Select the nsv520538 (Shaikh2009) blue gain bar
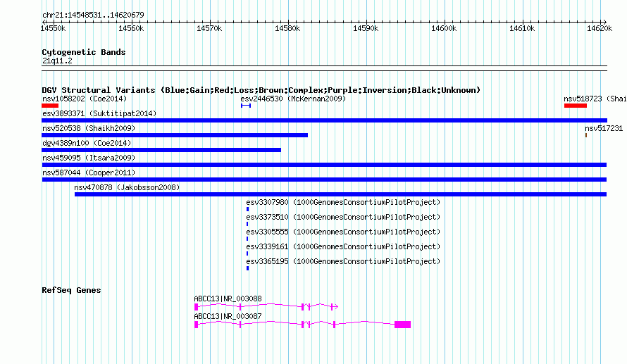The height and width of the screenshot is (364, 627). (175, 135)
